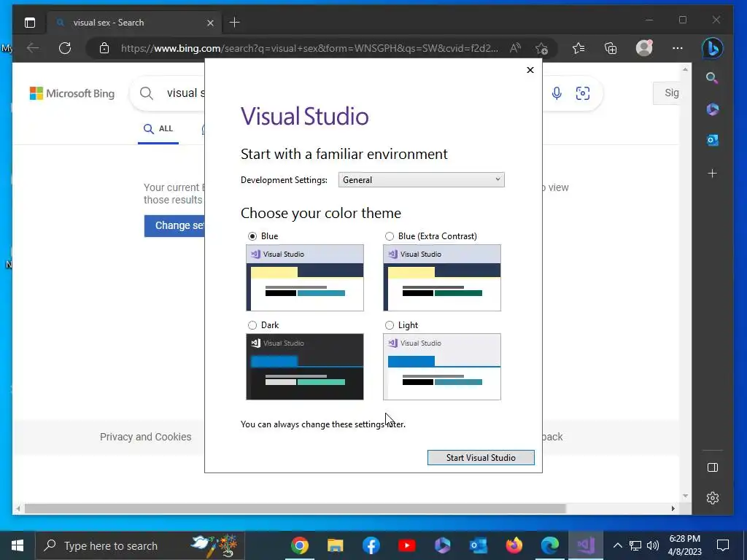The height and width of the screenshot is (560, 747).
Task: Open the Bing chat sidebar button
Action: coord(713,48)
